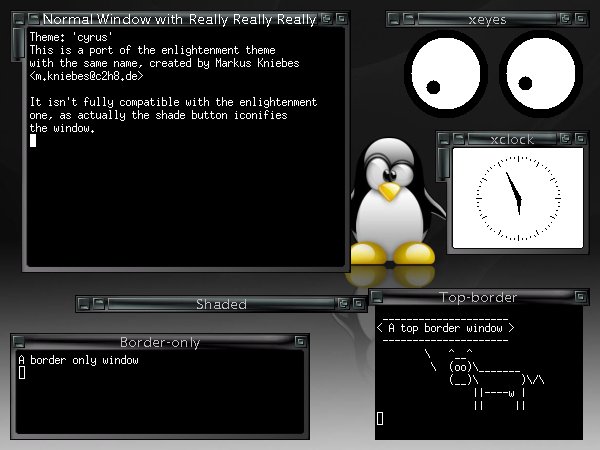600x450 pixels.
Task: Click the "This is a port of" line
Action: (152, 50)
